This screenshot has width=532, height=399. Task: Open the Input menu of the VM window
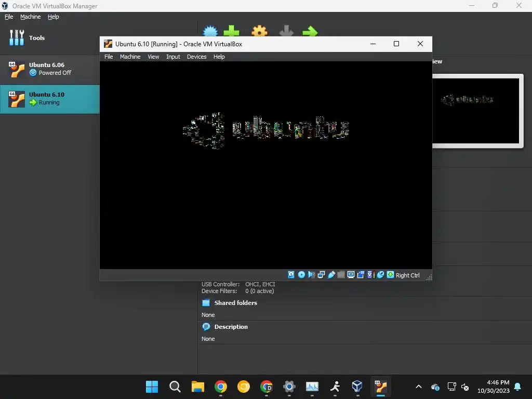pyautogui.click(x=173, y=57)
